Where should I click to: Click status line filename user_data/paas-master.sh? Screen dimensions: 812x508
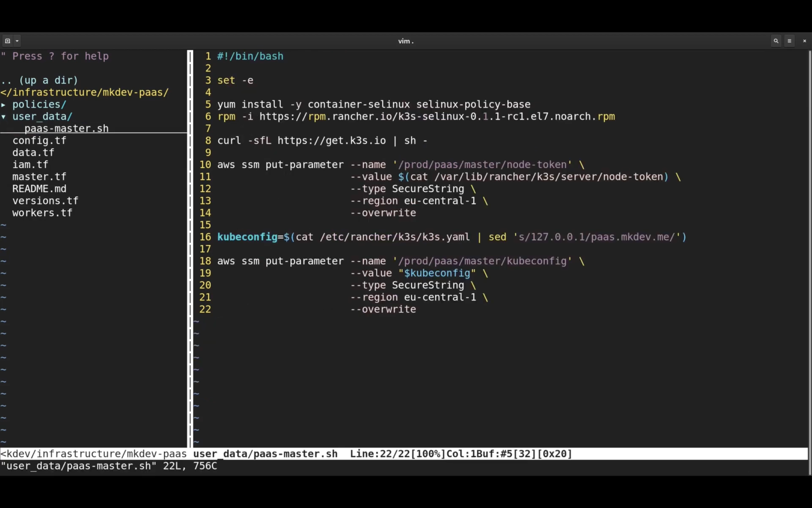265,454
